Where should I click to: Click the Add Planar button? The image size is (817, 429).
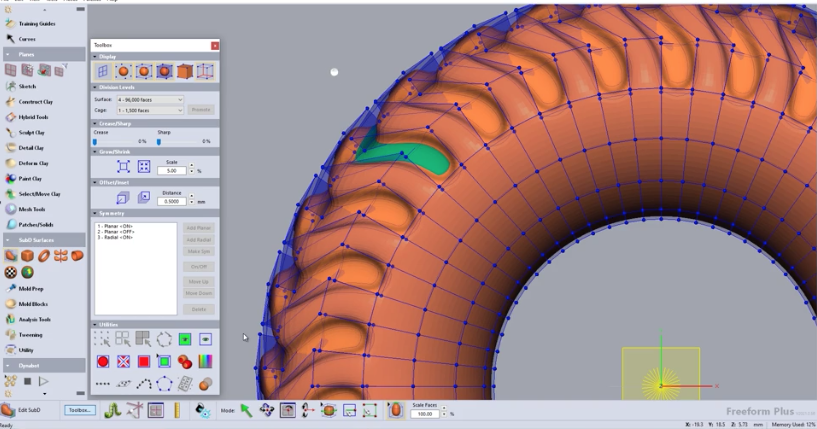199,228
